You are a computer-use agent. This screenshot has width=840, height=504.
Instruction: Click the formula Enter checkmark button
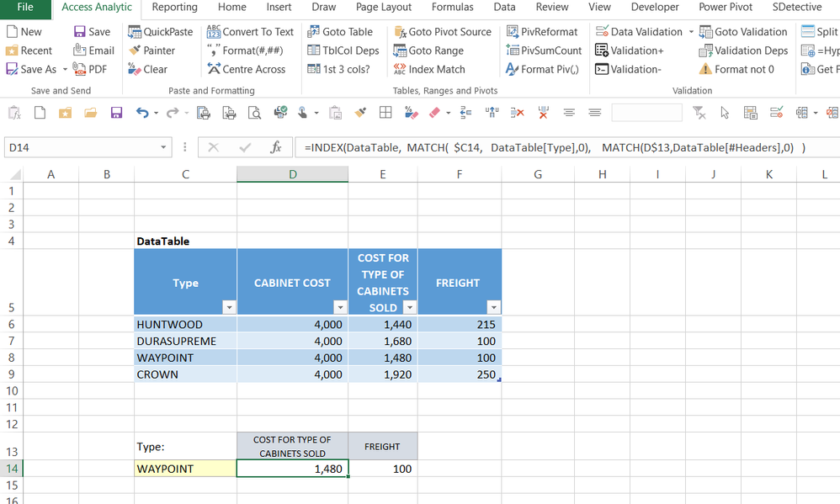pos(245,147)
